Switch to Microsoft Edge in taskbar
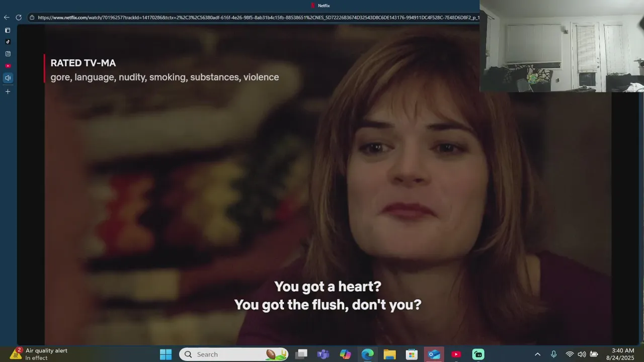The width and height of the screenshot is (644, 362). pos(367,354)
